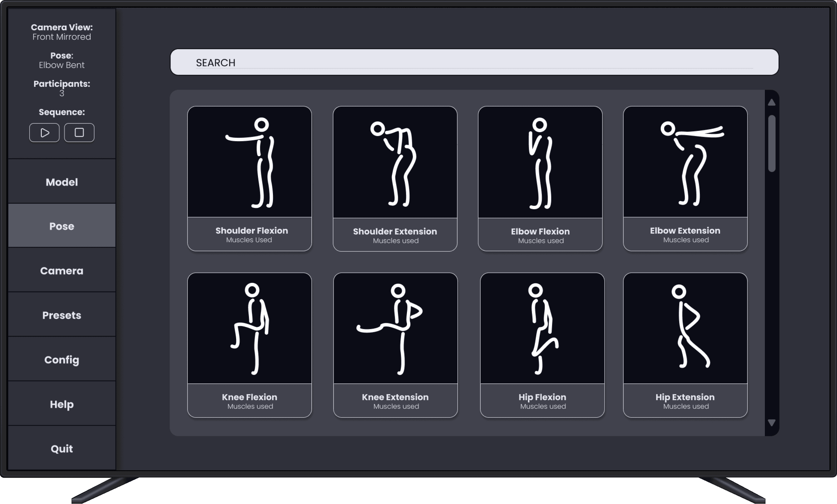Open the Config section
Image resolution: width=837 pixels, height=504 pixels.
click(x=62, y=360)
